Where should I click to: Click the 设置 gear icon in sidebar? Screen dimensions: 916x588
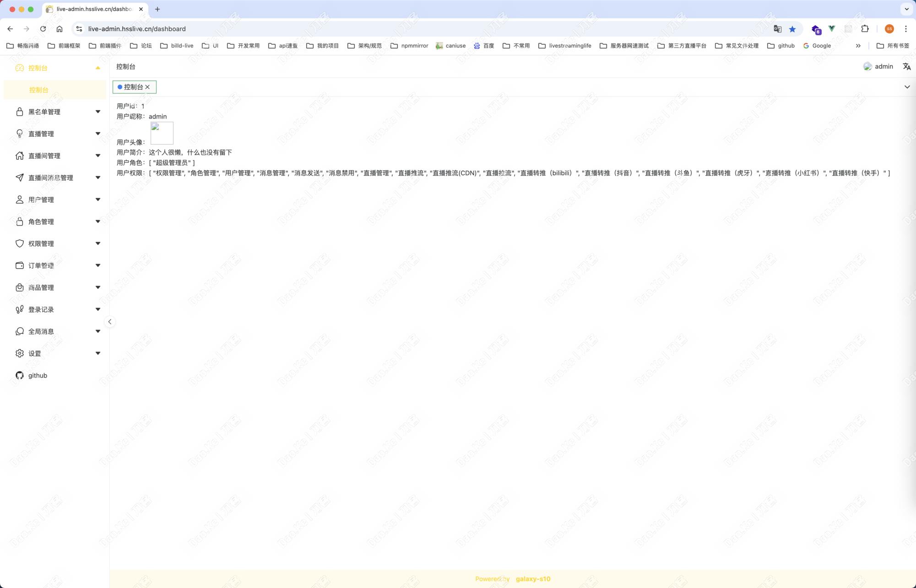19,353
